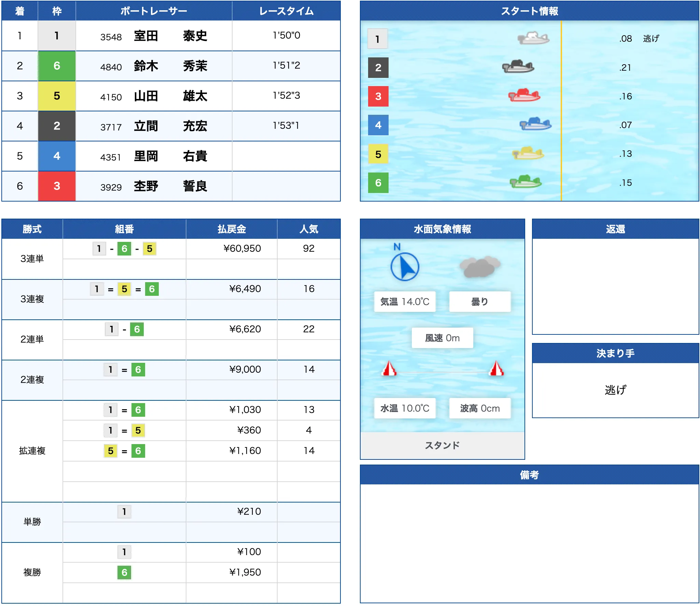The image size is (700, 606).
Task: Click white frame 1 cell for 室田
Action: coord(57,36)
